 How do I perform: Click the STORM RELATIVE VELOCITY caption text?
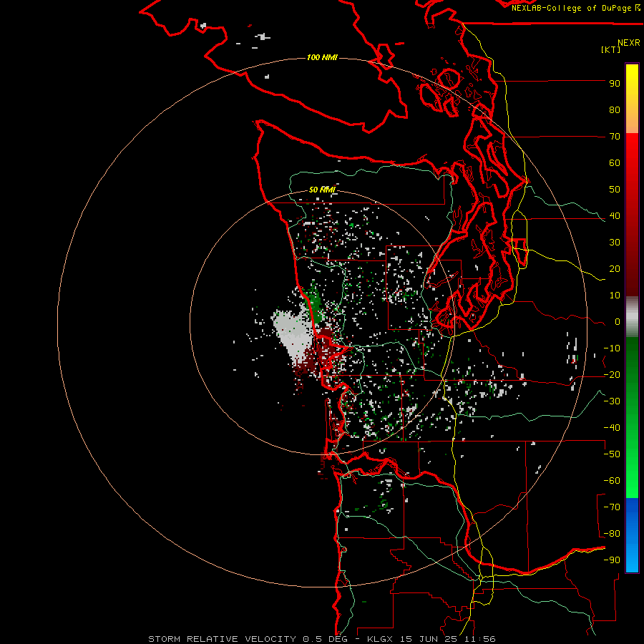222,639
